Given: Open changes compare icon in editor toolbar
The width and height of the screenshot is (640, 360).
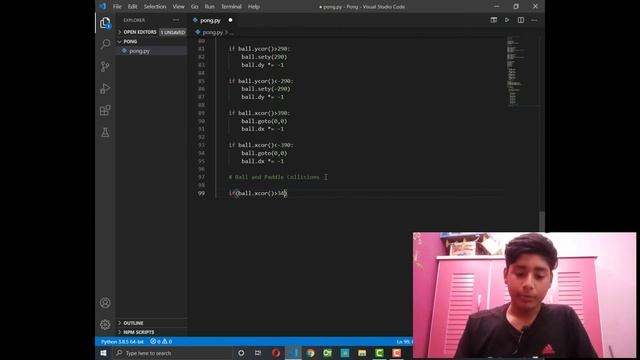Looking at the screenshot, I should [x=493, y=20].
